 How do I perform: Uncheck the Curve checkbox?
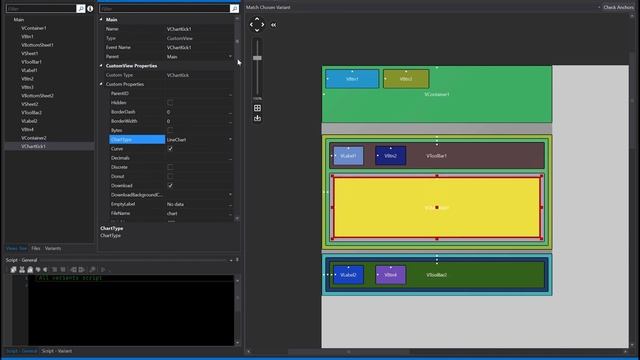(170, 149)
